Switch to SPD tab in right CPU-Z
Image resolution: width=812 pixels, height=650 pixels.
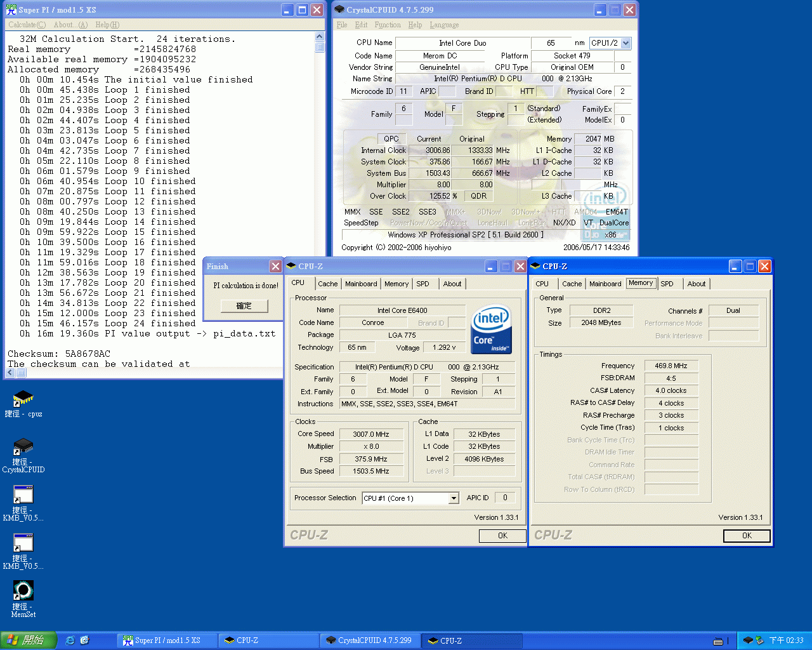667,284
